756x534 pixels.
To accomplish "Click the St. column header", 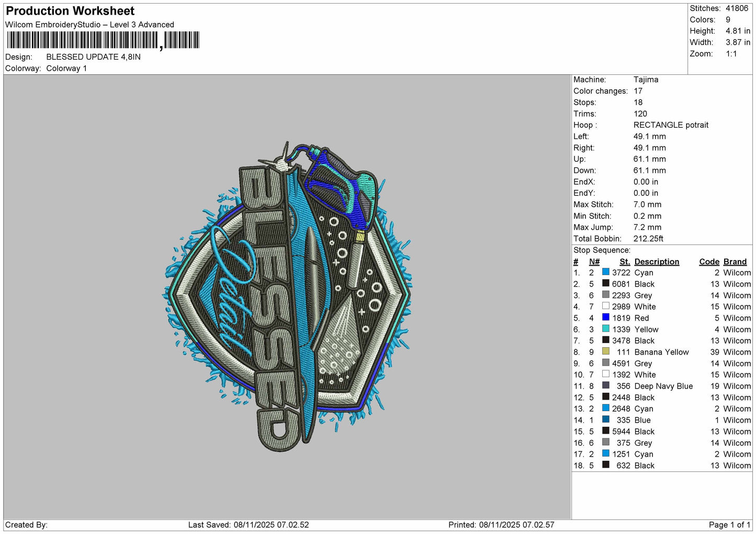I will coord(625,262).
